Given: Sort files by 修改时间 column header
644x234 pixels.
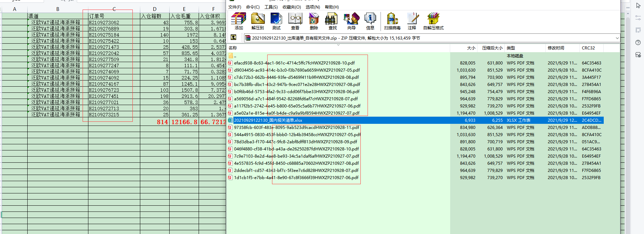Looking at the screenshot, I should pyautogui.click(x=556, y=48).
